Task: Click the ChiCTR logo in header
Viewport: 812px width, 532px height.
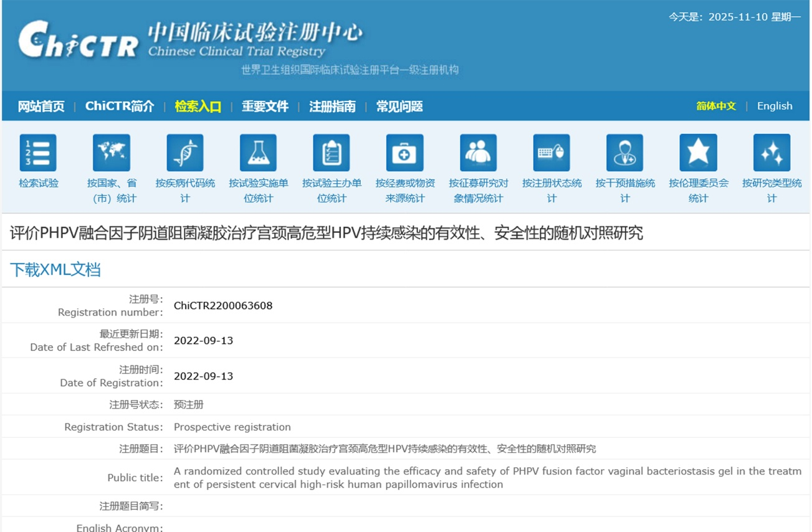Action: point(78,40)
